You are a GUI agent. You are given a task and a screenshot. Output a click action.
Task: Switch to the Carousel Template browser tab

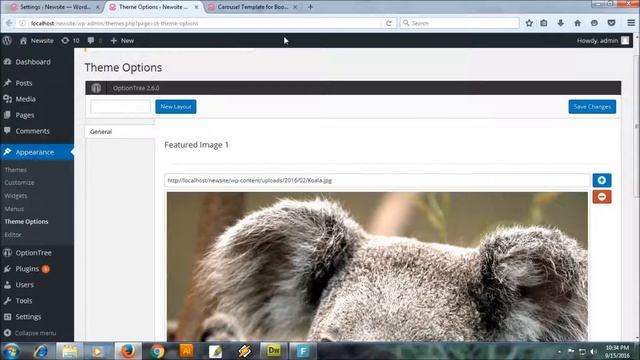pyautogui.click(x=252, y=7)
